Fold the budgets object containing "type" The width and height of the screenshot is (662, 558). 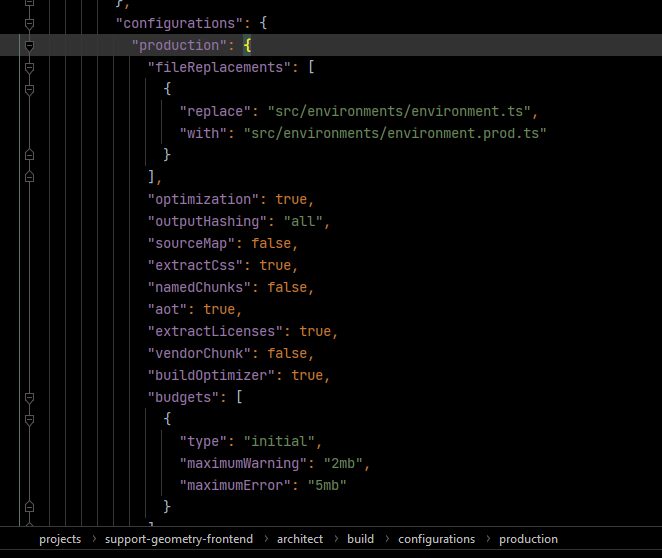[29, 420]
